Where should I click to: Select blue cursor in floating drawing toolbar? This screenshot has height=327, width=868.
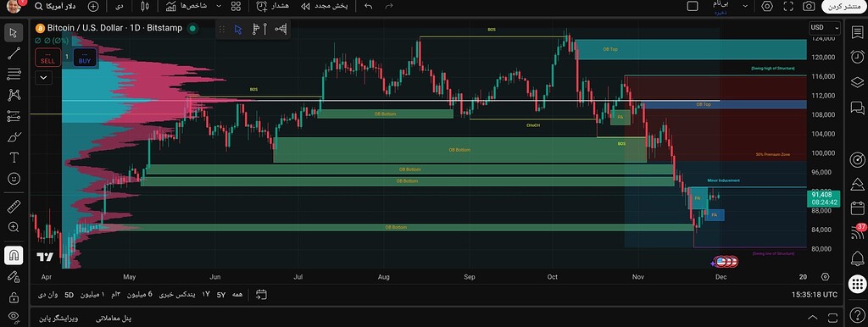[x=238, y=30]
